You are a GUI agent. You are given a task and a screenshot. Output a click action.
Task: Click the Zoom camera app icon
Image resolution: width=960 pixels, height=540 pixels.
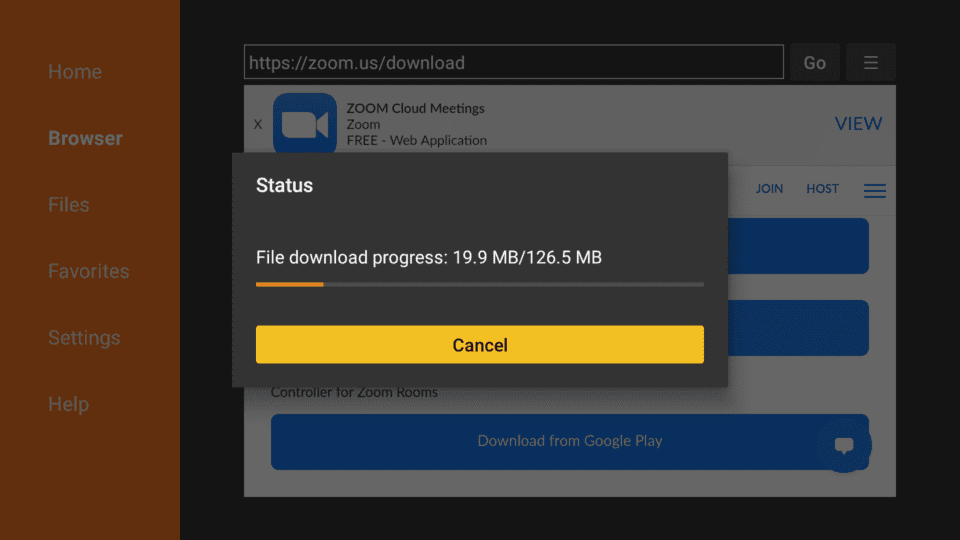pyautogui.click(x=305, y=124)
